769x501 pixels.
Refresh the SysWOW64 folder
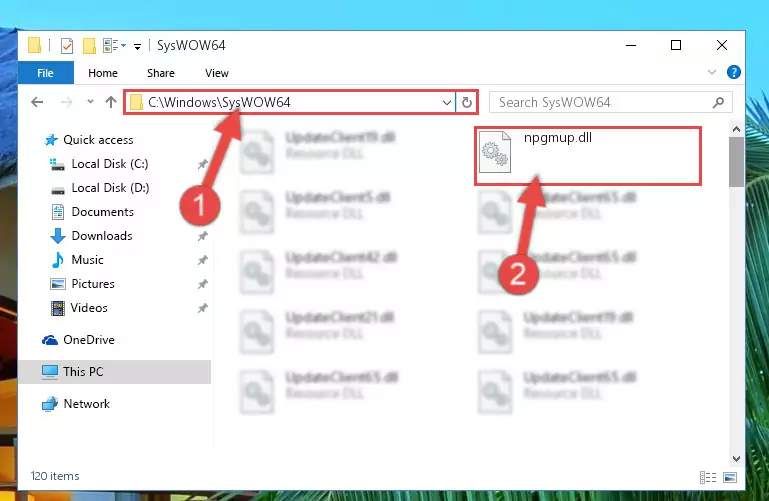coord(467,102)
